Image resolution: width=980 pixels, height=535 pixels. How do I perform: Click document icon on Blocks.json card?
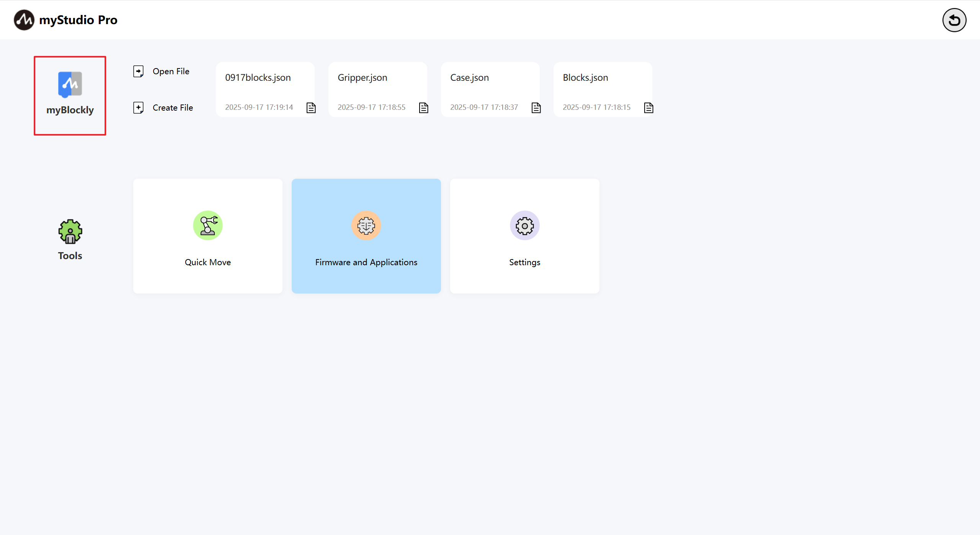pyautogui.click(x=648, y=108)
